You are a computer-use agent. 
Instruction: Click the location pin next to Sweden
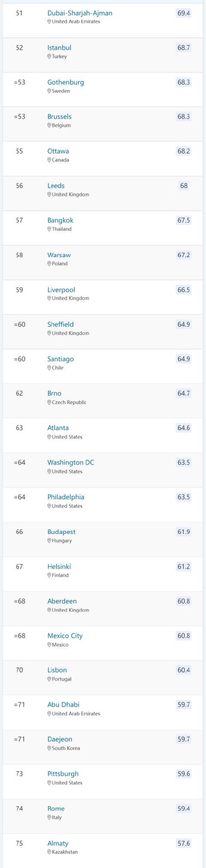pos(49,91)
